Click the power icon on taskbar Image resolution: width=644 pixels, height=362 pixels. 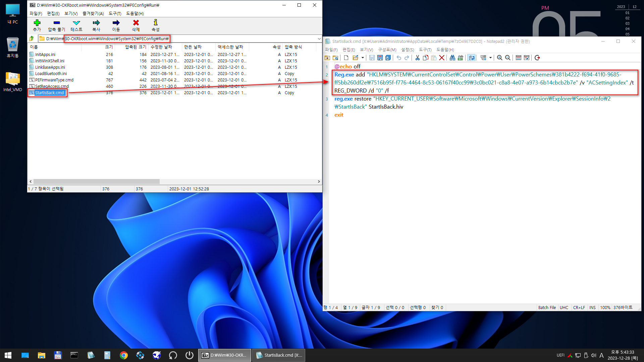pyautogui.click(x=190, y=355)
